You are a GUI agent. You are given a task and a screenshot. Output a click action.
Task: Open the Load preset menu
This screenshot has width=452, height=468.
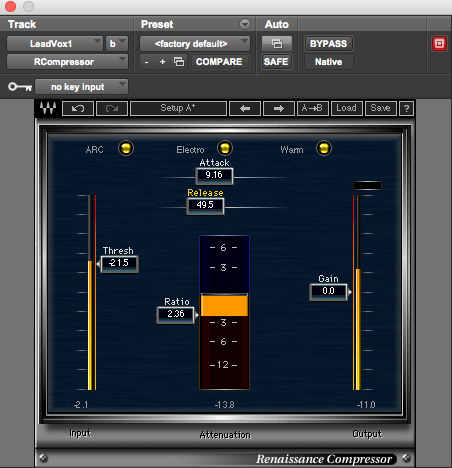pos(347,108)
